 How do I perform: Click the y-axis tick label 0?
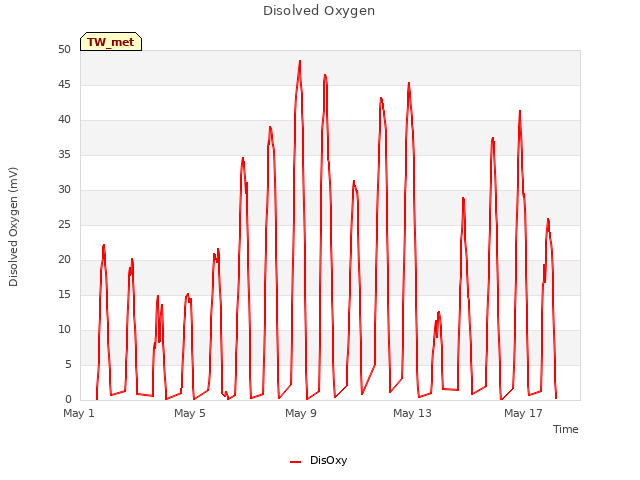coord(68,399)
